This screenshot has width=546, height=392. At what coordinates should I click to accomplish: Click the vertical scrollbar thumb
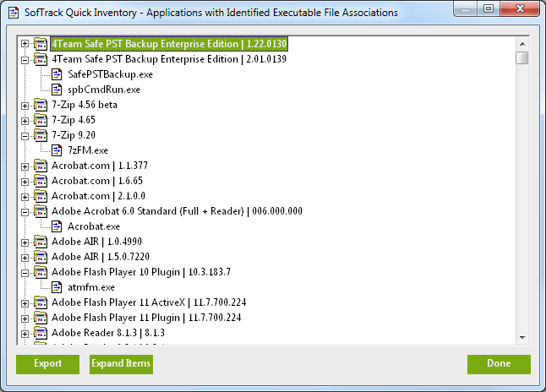point(522,57)
